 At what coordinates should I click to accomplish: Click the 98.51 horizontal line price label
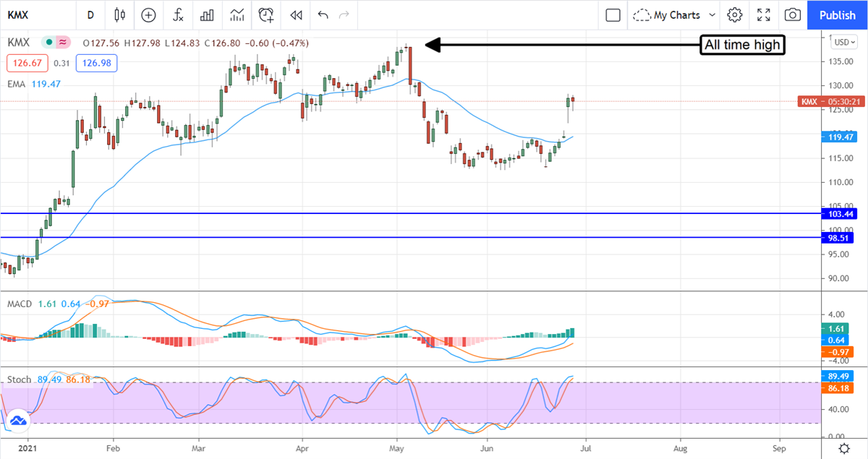(x=838, y=237)
